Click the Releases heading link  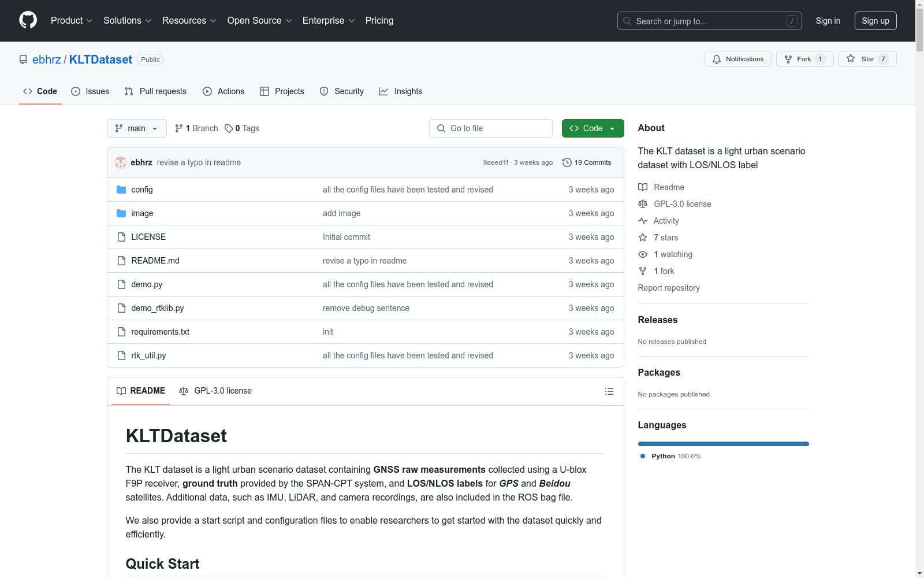658,320
